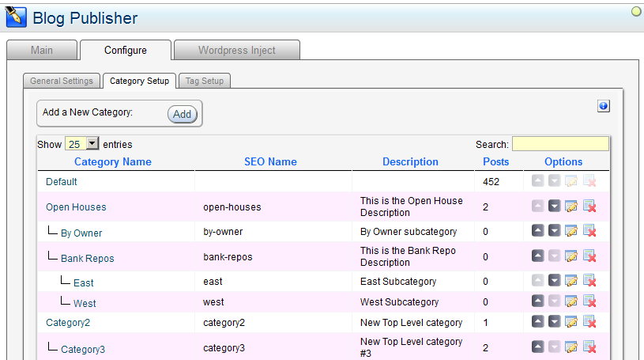Click the Category2 name

(68, 323)
